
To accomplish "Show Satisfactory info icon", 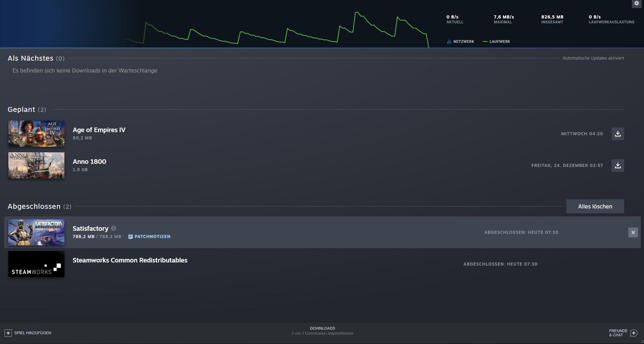I will point(114,228).
